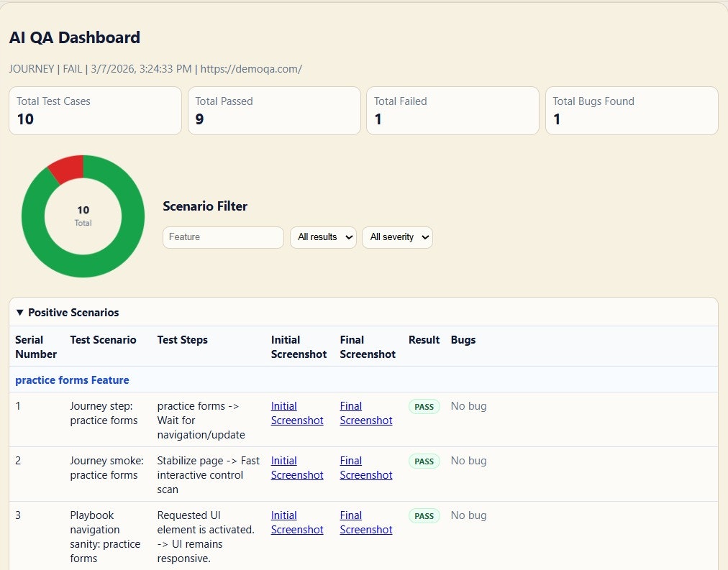Image resolution: width=728 pixels, height=570 pixels.
Task: Open the Final Screenshot for scenario 3
Action: tap(365, 523)
